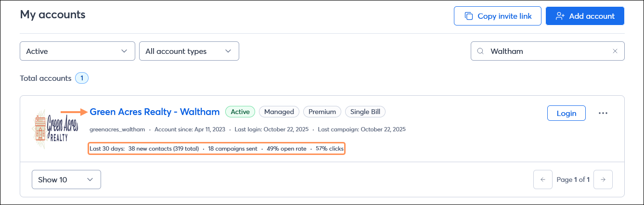Open the Active status filter dropdown
This screenshot has height=205, width=644.
tap(77, 51)
